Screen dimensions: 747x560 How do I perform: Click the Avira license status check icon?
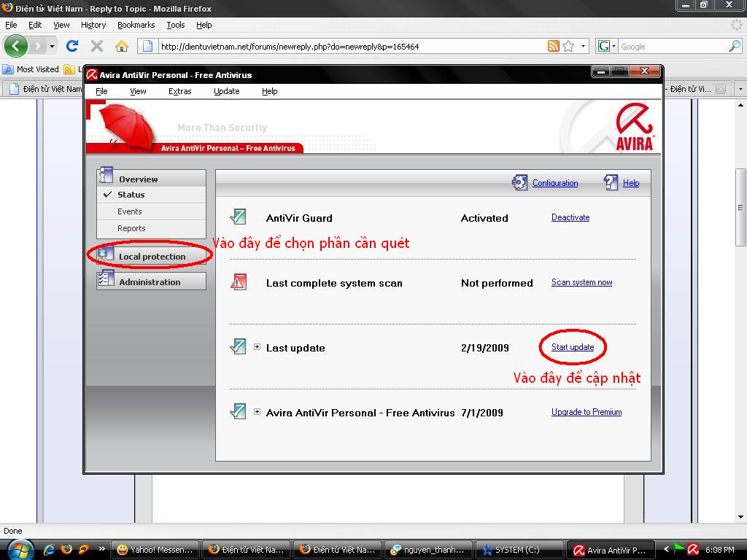(238, 411)
